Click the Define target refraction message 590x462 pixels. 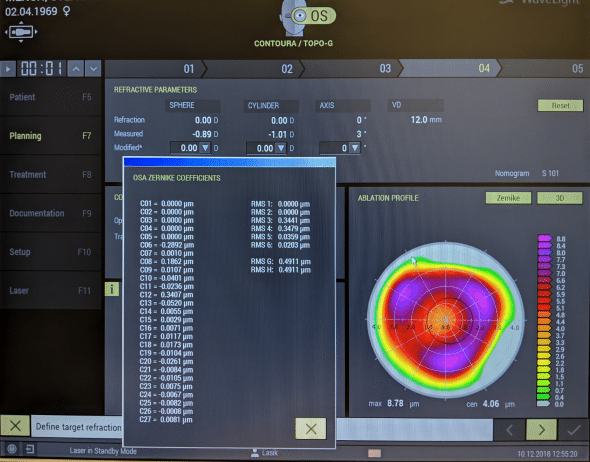coord(78,427)
